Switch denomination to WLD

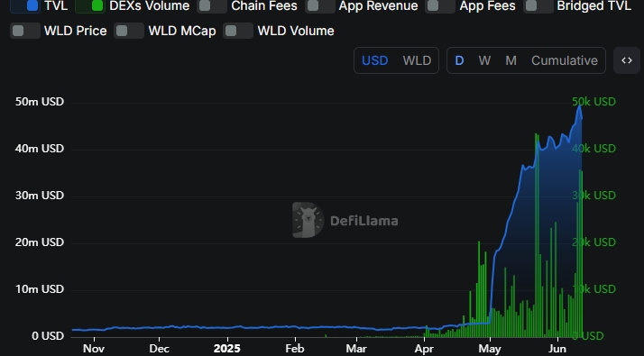click(x=417, y=60)
